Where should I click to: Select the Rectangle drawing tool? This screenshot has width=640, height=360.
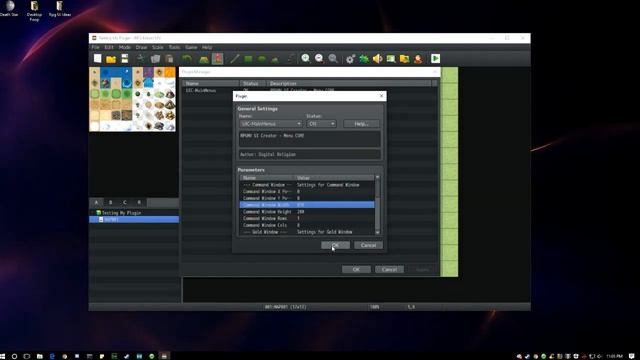pyautogui.click(x=248, y=59)
